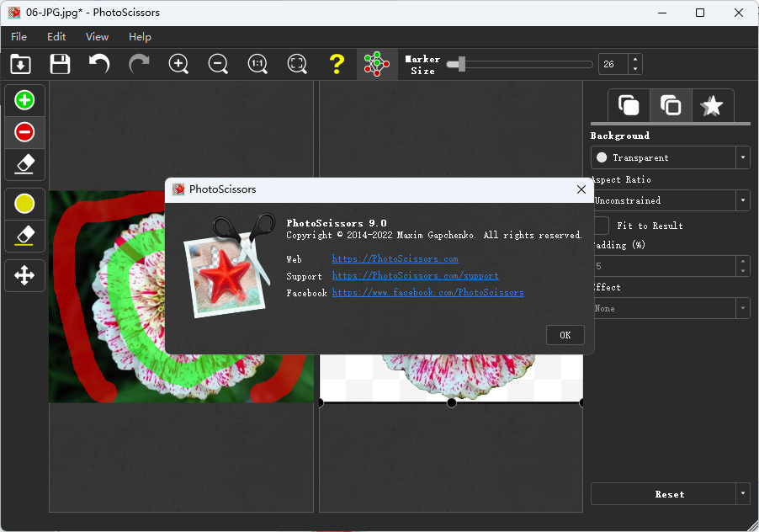Save the result with the floppy disk icon
The width and height of the screenshot is (759, 532).
[60, 64]
